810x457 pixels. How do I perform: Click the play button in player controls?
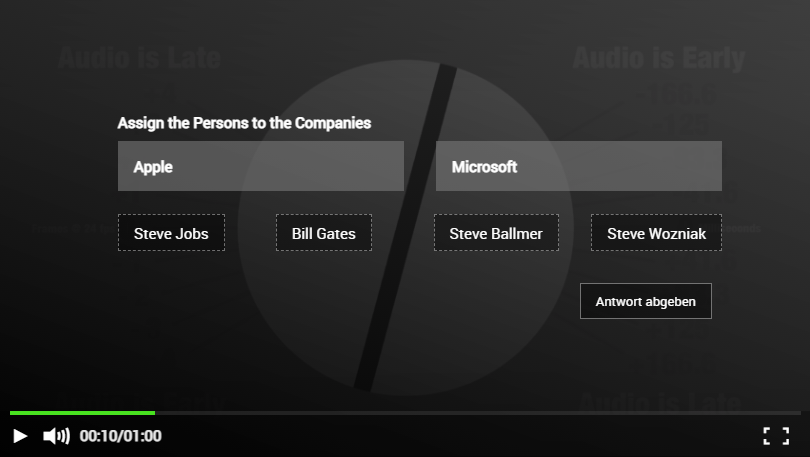pos(20,436)
